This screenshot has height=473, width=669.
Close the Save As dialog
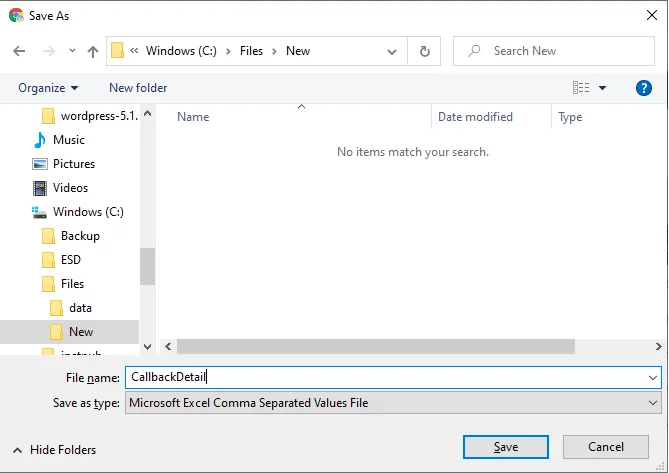coord(652,15)
